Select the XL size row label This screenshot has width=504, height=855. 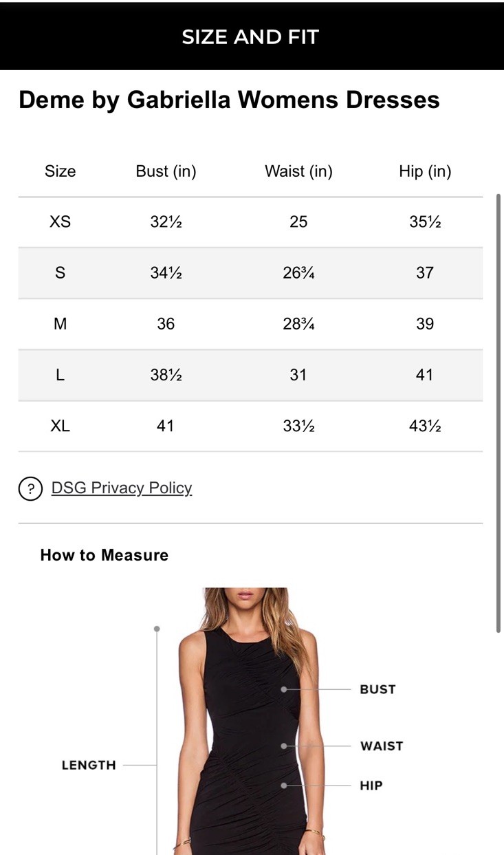[x=60, y=426]
